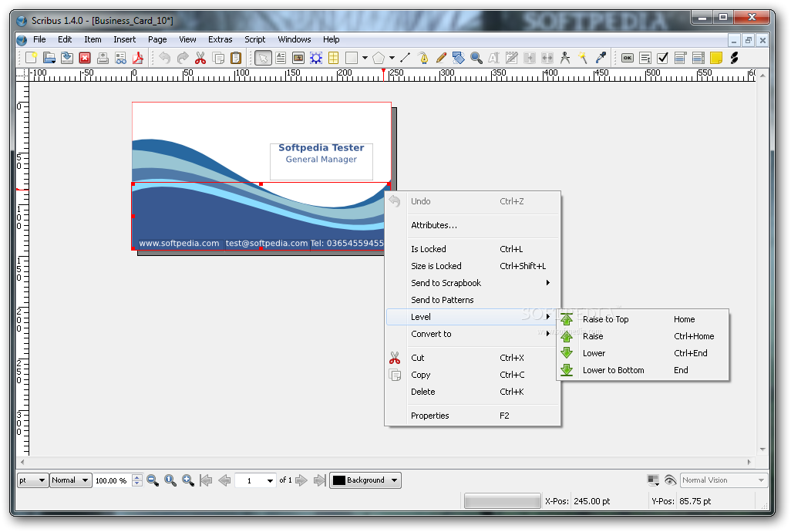The image size is (791, 532).
Task: Click the zoom to 100% magnifier button
Action: [x=170, y=480]
